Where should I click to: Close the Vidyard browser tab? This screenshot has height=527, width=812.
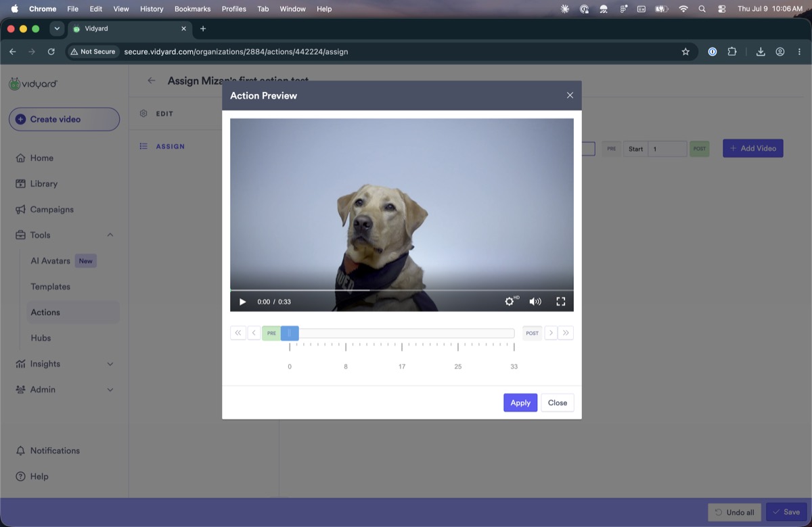(184, 28)
